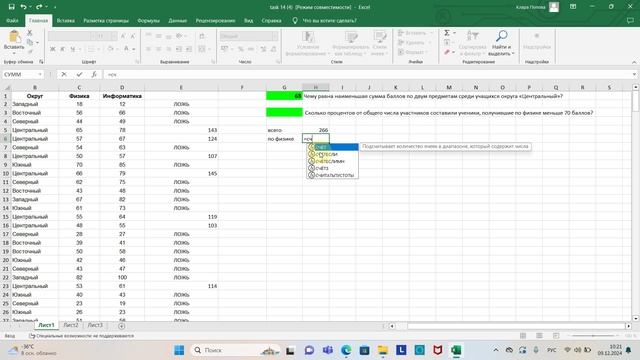Screen dimensions: 640x360
Task: Open the Paste dropdown arrow below Вставить
Action: [x=14, y=53]
